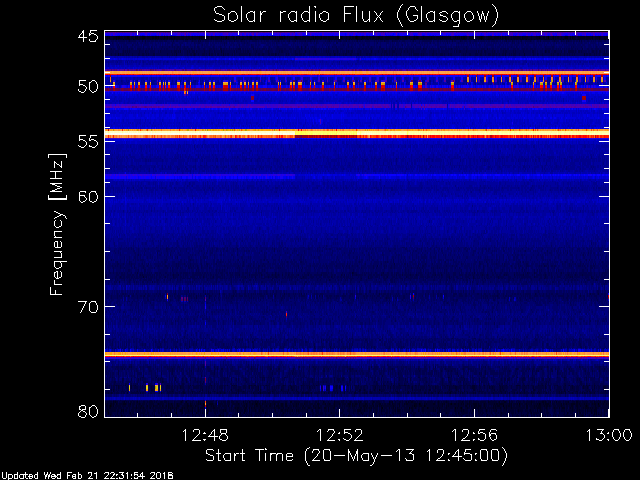This screenshot has width=640, height=480.
Task: Click the '60' frequency tick label
Action: (x=88, y=197)
